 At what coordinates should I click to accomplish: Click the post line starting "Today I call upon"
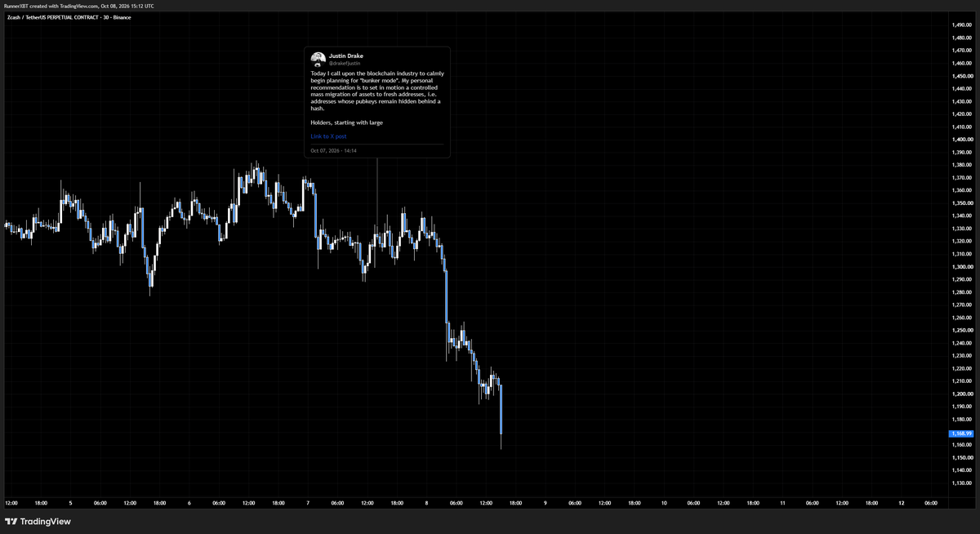[x=377, y=73]
